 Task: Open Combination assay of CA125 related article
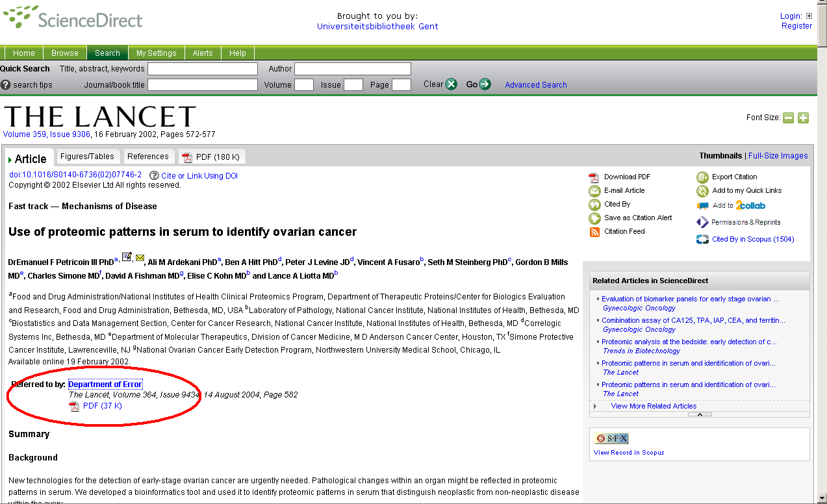pyautogui.click(x=693, y=321)
